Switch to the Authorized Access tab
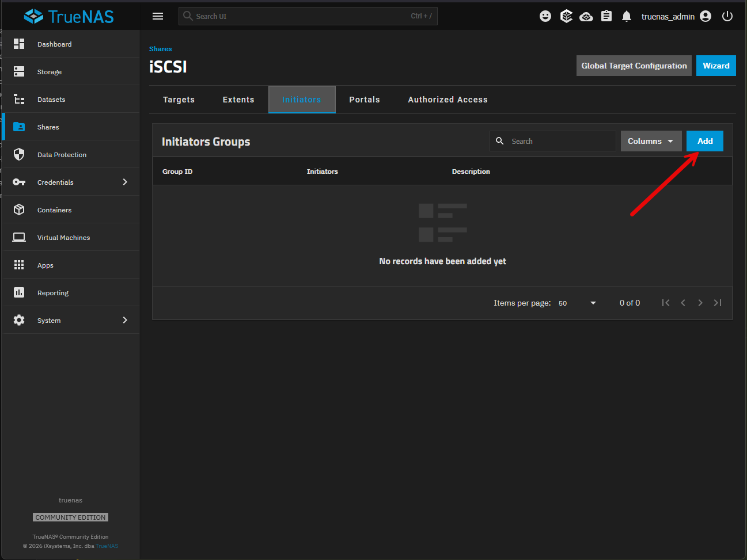Viewport: 747px width, 560px height. 448,100
